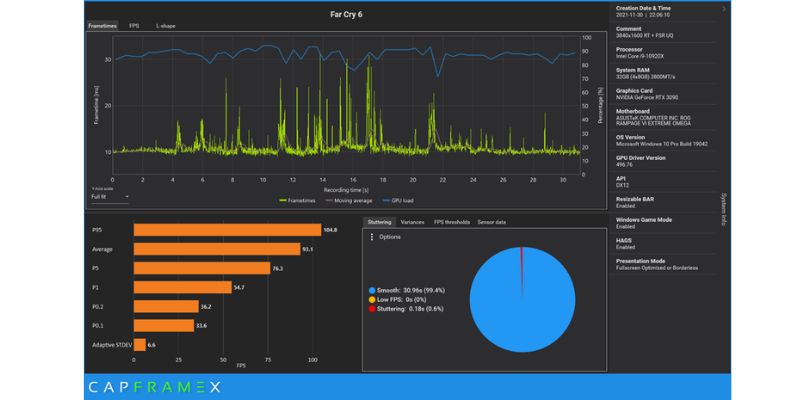Click the Smooth legend entry
800x400 pixels.
[x=407, y=290]
